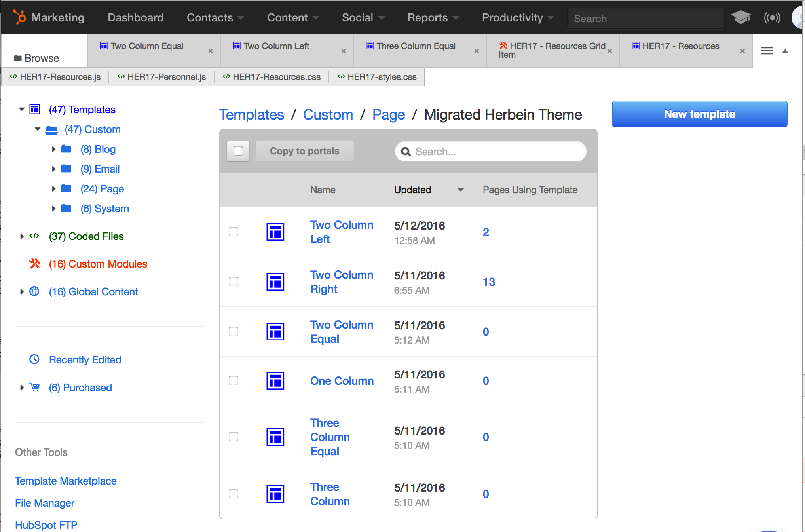Click the template list Search field
Viewport: 805px width, 532px height.
pyautogui.click(x=490, y=152)
